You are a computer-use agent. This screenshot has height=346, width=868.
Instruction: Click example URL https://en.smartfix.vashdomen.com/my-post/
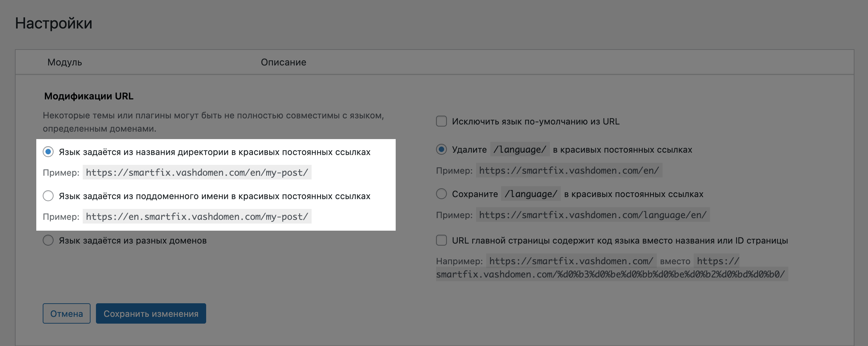tap(197, 216)
